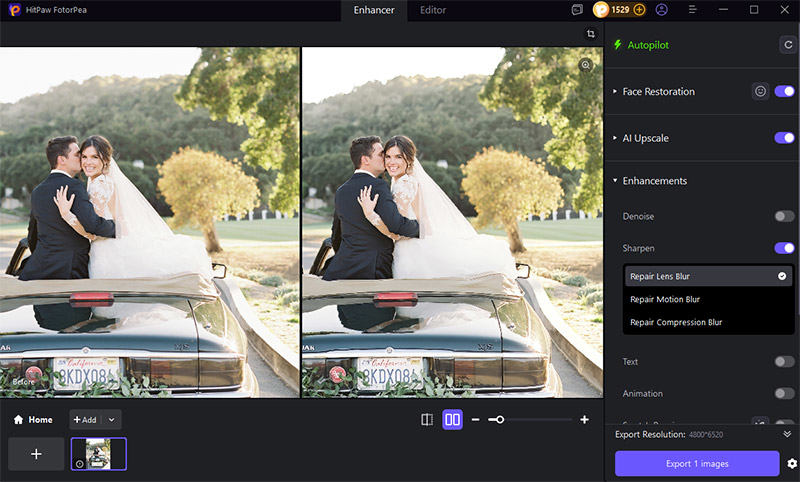This screenshot has width=800, height=482.
Task: Expand the AI Upscale section
Action: [615, 138]
